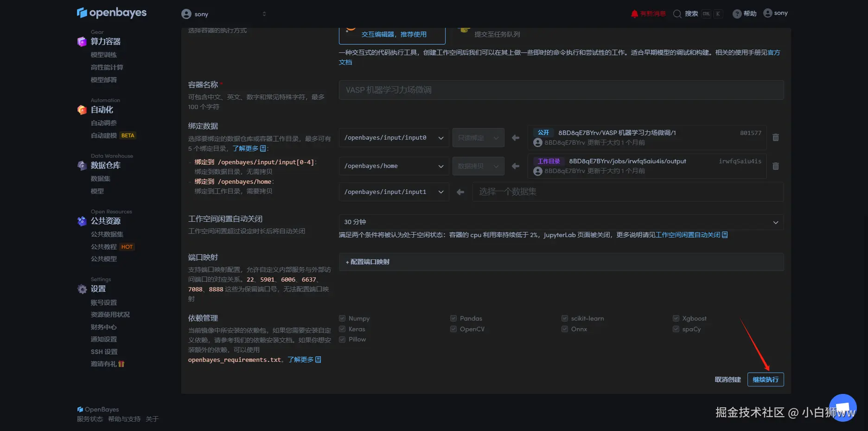Select the bound dataset VASP 机器学习力场微调/1

tap(647, 138)
